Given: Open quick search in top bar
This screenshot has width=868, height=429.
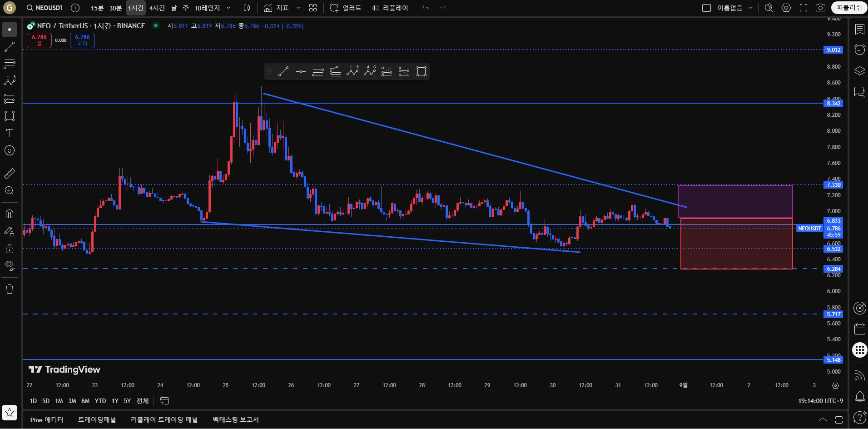Looking at the screenshot, I should click(x=769, y=8).
